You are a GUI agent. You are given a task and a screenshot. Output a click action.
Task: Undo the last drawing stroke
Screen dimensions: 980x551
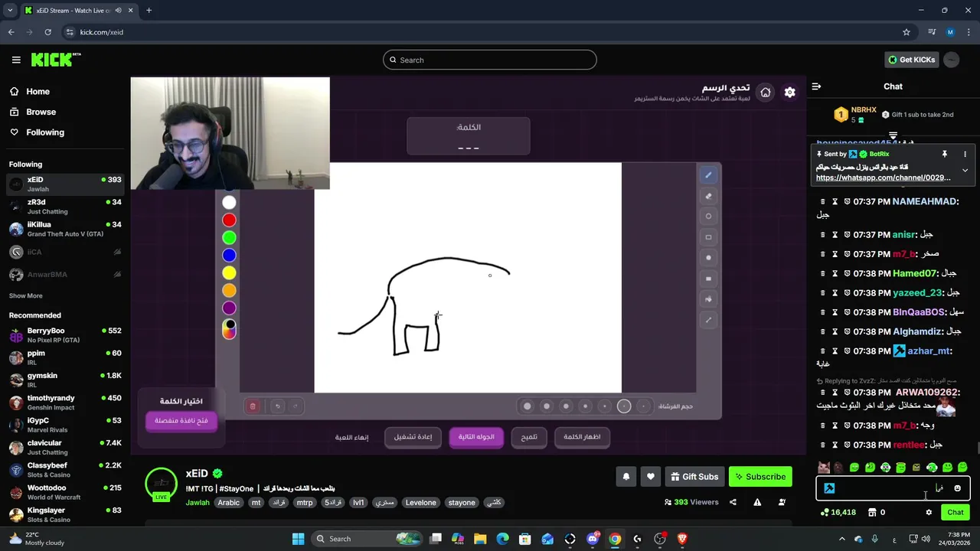[278, 406]
